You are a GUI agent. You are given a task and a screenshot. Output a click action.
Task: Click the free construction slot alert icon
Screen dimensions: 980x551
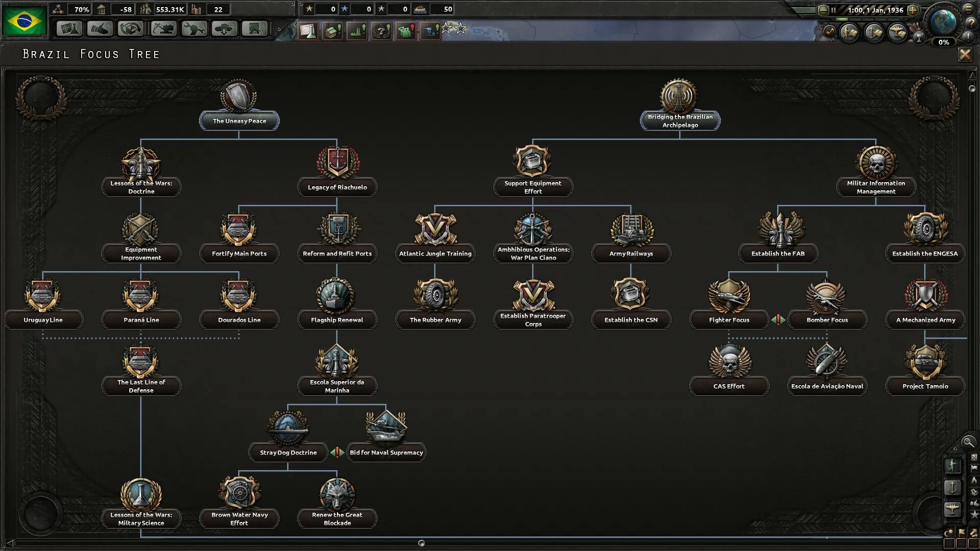(430, 31)
